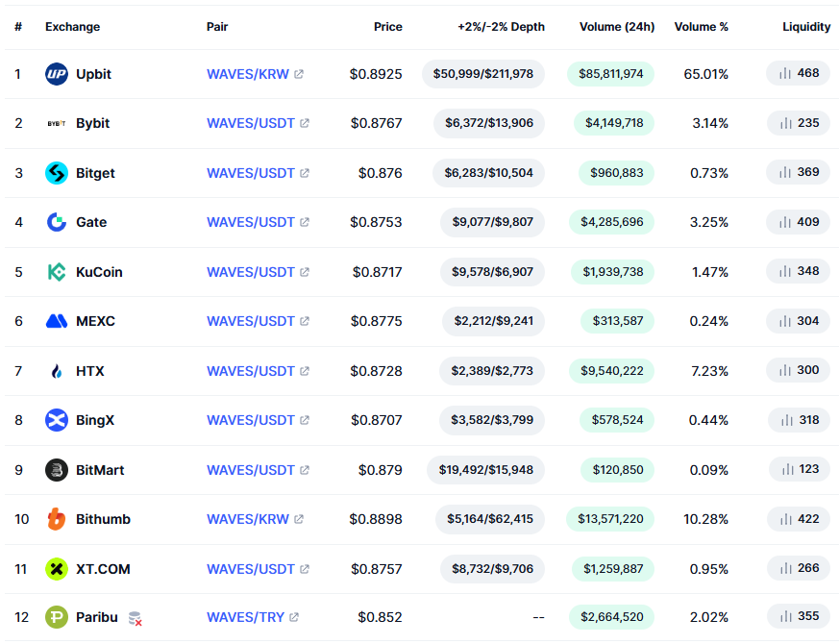
Task: Open the Bybit WAVES/USDT pair link
Action: [251, 124]
